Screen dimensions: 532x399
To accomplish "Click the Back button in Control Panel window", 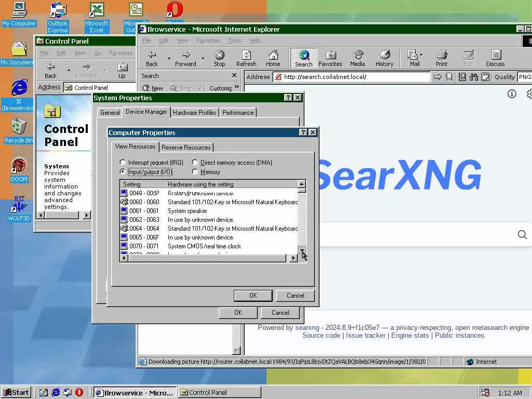I will click(50, 71).
